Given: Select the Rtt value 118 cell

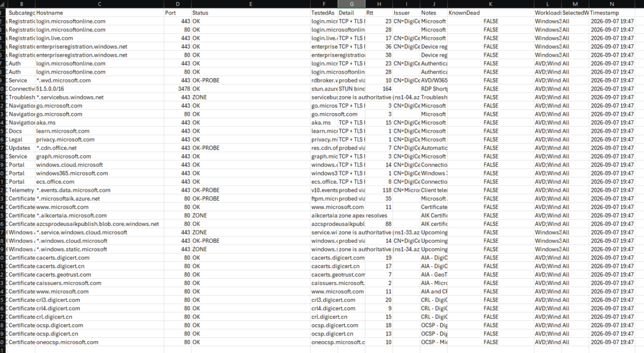Looking at the screenshot, I should (379, 190).
